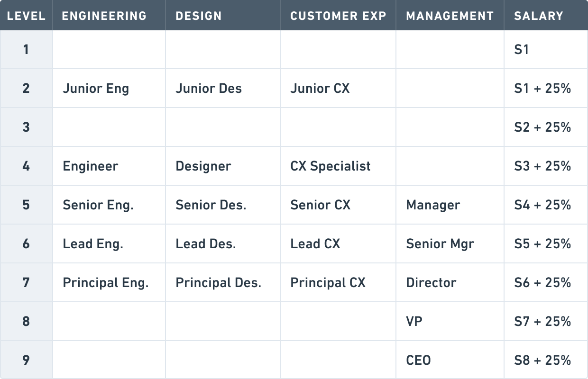Select the CX Specialist cell
This screenshot has width=588, height=379.
click(331, 166)
